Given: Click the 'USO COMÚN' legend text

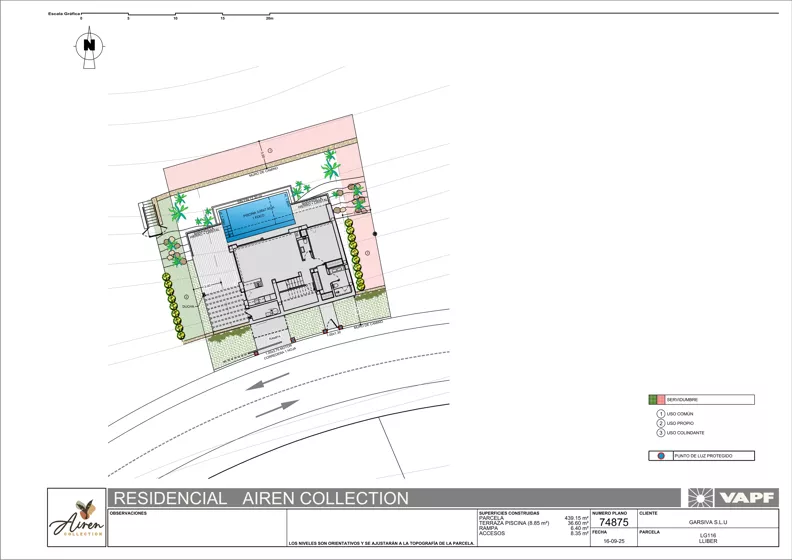Looking at the screenshot, I should click(680, 414).
